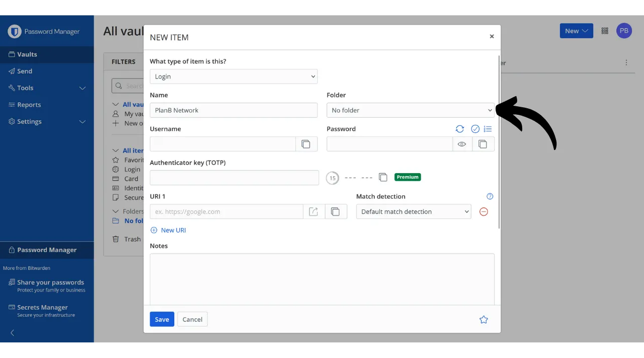Click the launch URI icon

pyautogui.click(x=313, y=211)
